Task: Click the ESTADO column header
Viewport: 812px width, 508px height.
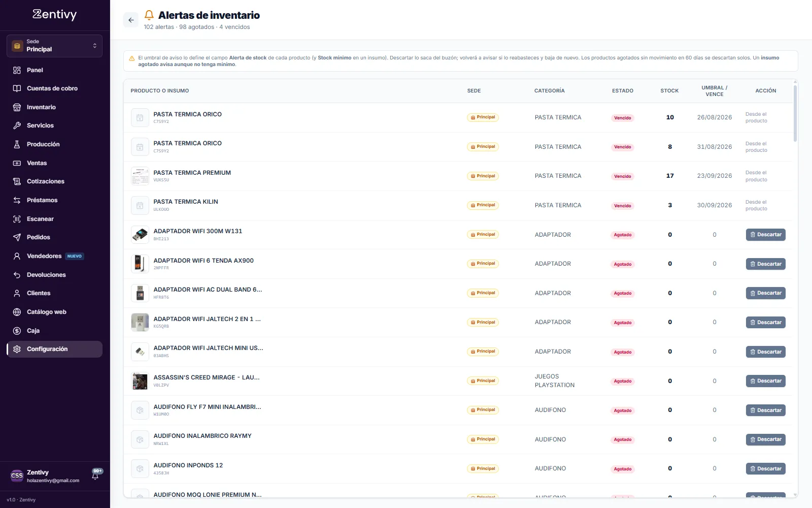Action: pyautogui.click(x=623, y=91)
